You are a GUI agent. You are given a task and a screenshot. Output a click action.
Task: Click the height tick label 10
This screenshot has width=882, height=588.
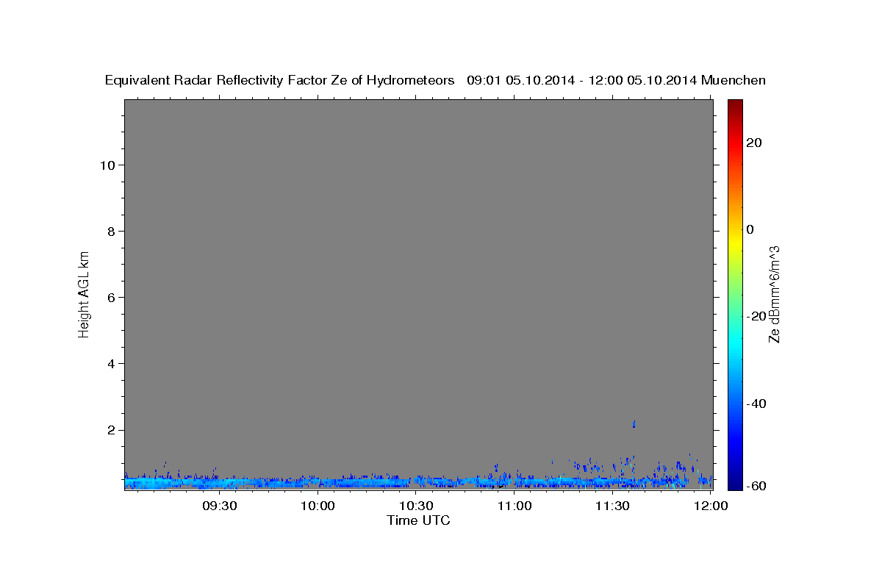coord(108,165)
